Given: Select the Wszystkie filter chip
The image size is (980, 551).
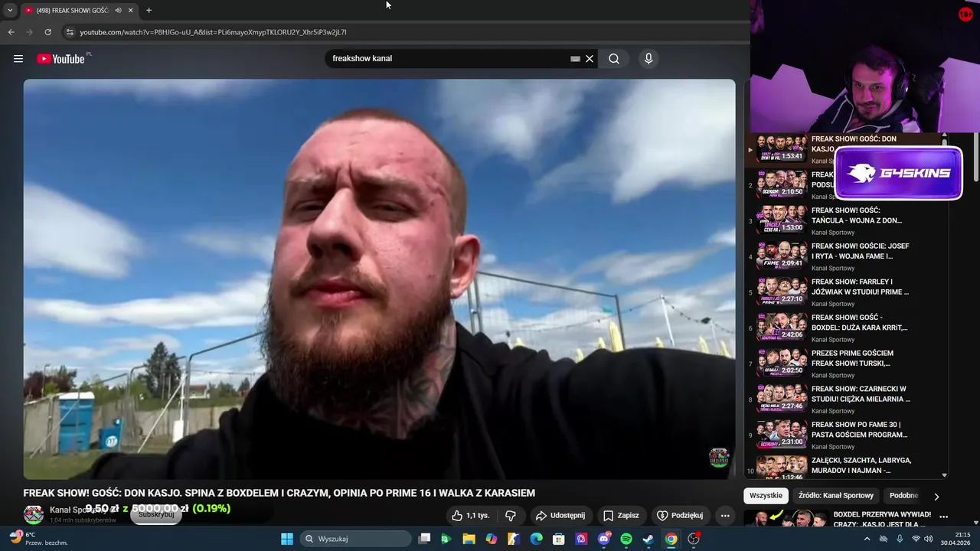Looking at the screenshot, I should coord(766,496).
